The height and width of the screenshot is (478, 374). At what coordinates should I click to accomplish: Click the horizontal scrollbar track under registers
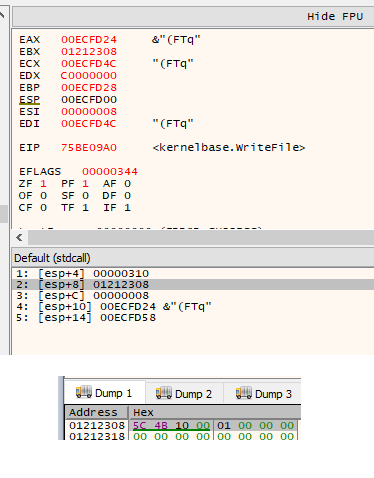click(201, 238)
